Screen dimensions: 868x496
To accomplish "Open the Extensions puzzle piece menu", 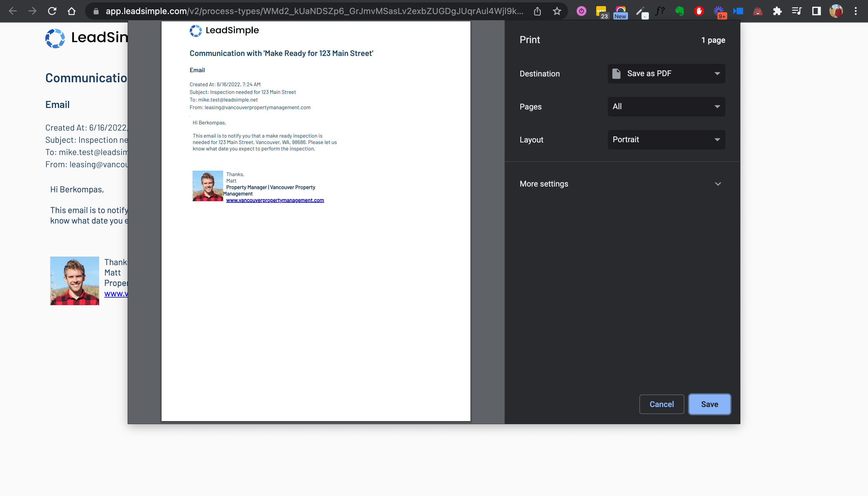I will click(777, 11).
